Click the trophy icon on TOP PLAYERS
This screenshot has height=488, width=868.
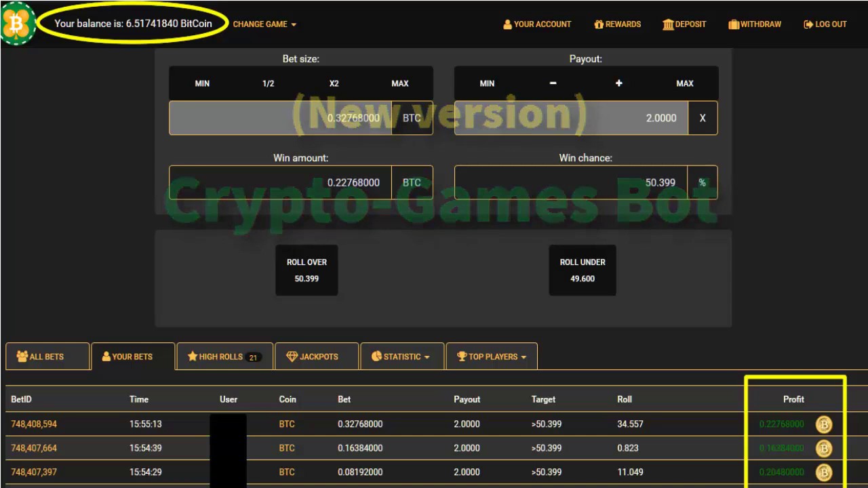tap(462, 357)
